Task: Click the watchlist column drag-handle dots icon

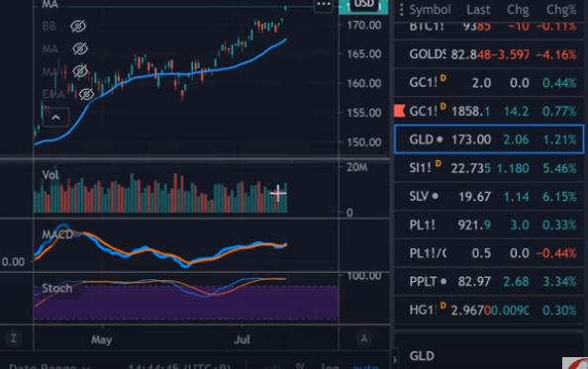Action: (x=401, y=10)
